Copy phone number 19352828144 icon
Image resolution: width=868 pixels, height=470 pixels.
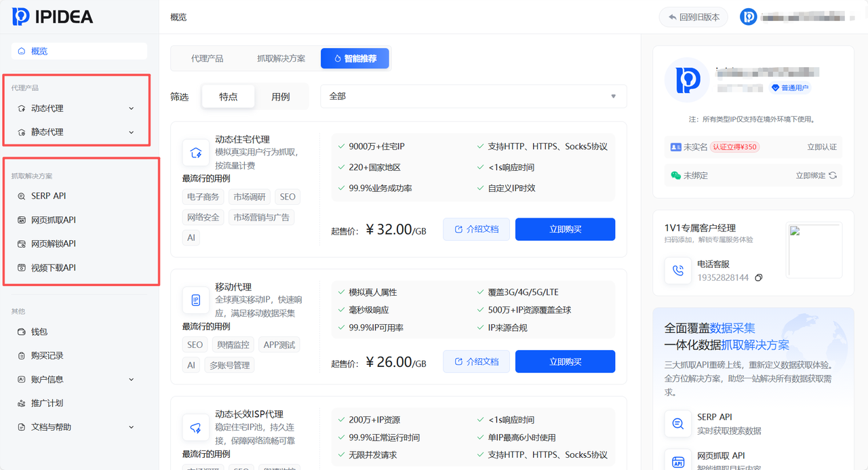coord(759,277)
